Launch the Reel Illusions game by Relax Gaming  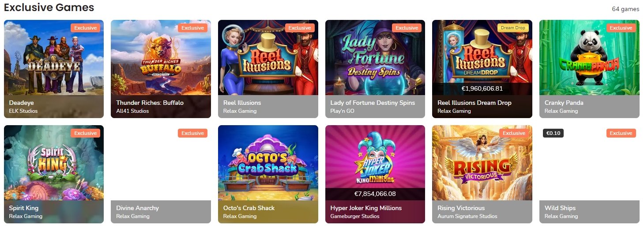[268, 57]
